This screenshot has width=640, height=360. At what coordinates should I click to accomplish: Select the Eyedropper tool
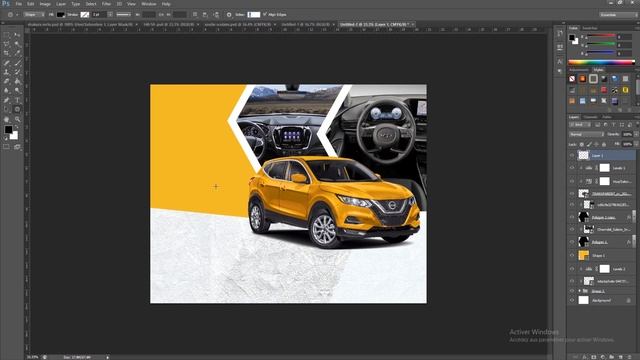tap(17, 53)
